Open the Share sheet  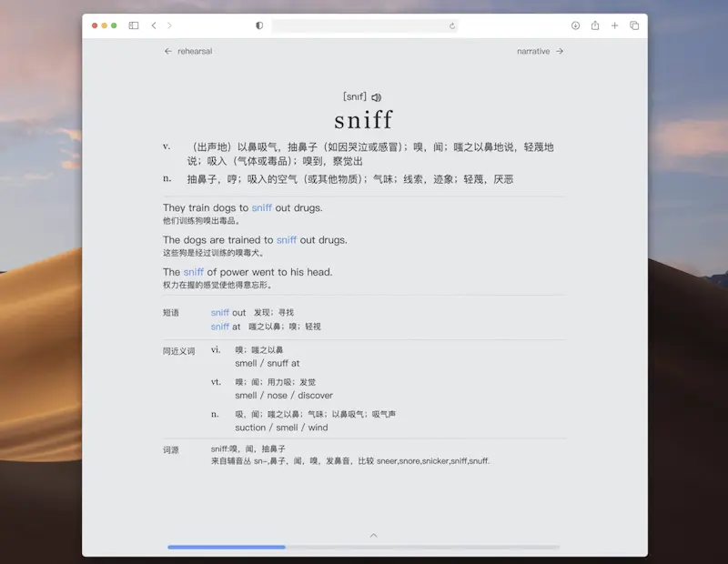coord(597,25)
